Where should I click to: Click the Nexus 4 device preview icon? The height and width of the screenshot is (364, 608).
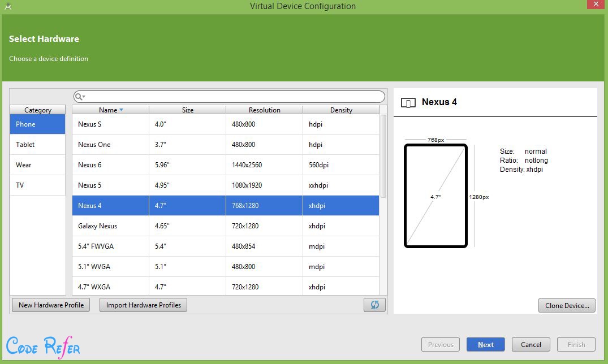(x=408, y=102)
